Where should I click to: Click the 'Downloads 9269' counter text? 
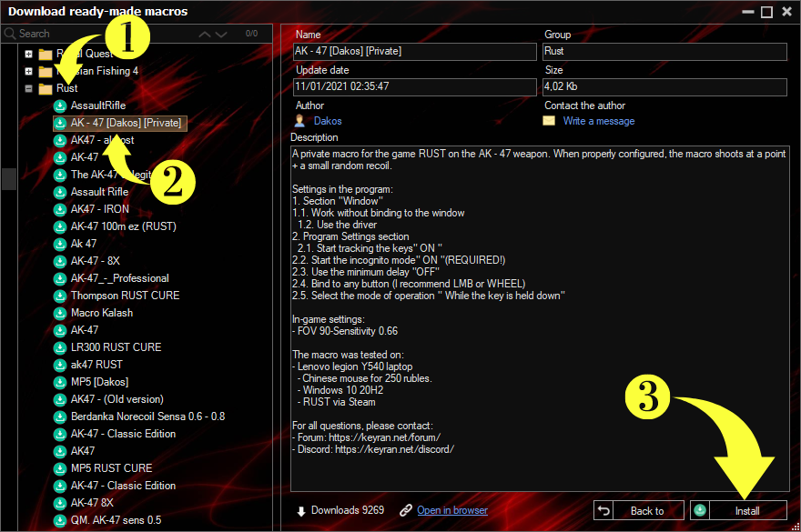348,510
